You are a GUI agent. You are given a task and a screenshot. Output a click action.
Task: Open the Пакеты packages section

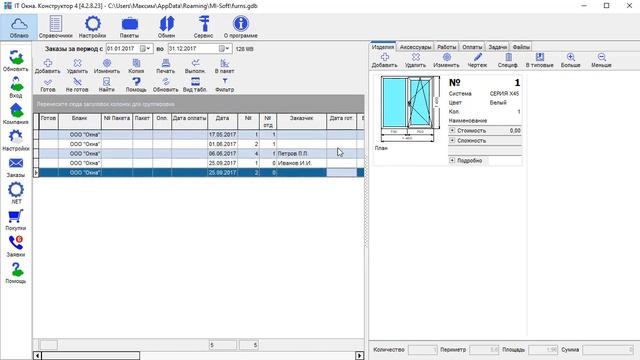[x=129, y=27]
